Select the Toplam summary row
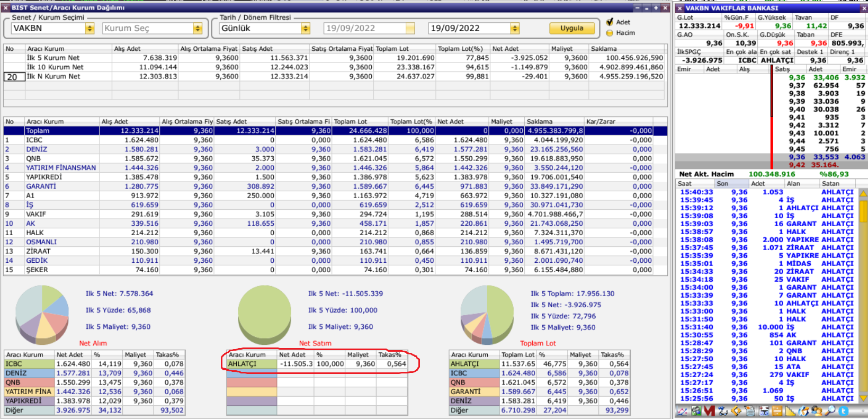Screen dimensions: 868x419 (335, 130)
